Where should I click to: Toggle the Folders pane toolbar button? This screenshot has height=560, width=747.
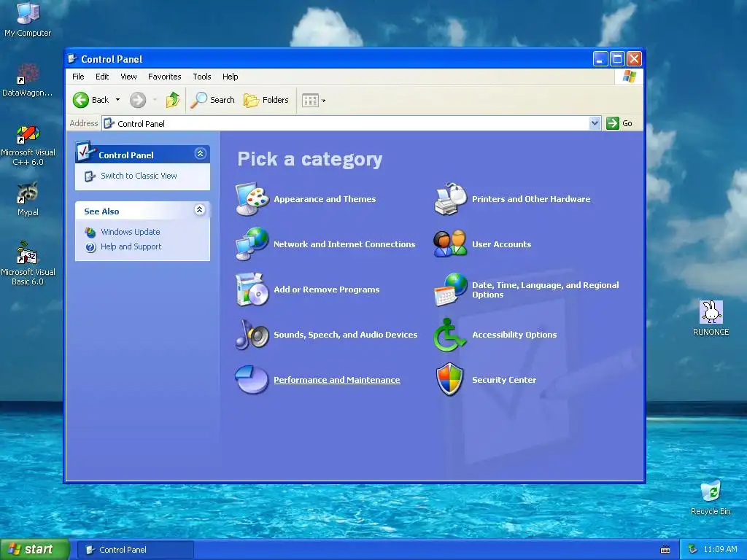(x=266, y=100)
